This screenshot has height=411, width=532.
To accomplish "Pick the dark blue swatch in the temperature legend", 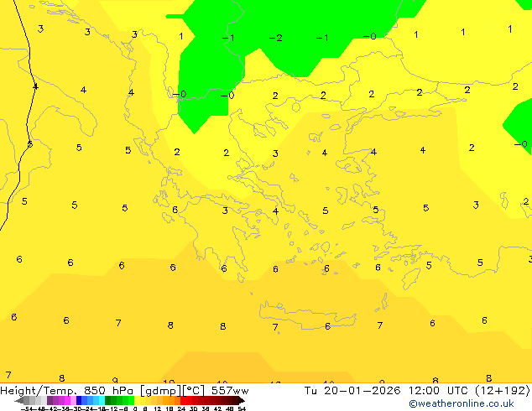I will coord(79,400).
